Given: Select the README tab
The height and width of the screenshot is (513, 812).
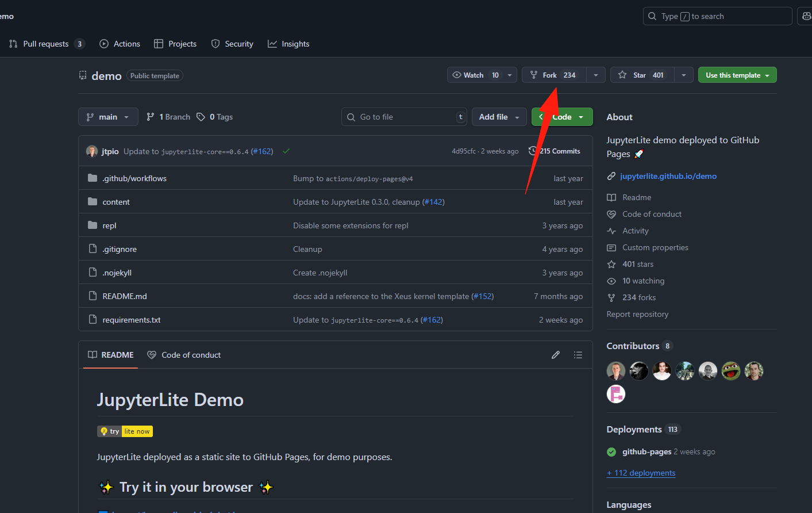Looking at the screenshot, I should (x=111, y=355).
